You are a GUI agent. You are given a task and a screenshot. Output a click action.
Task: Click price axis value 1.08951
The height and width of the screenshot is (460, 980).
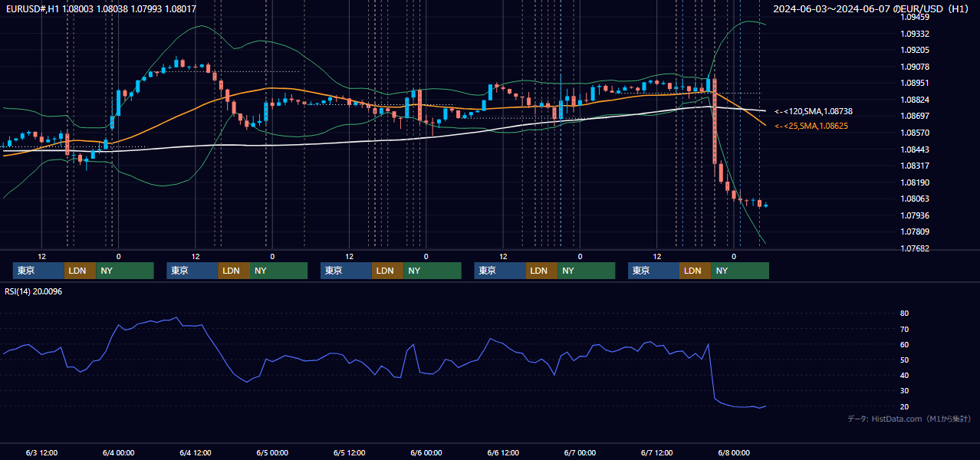[915, 83]
